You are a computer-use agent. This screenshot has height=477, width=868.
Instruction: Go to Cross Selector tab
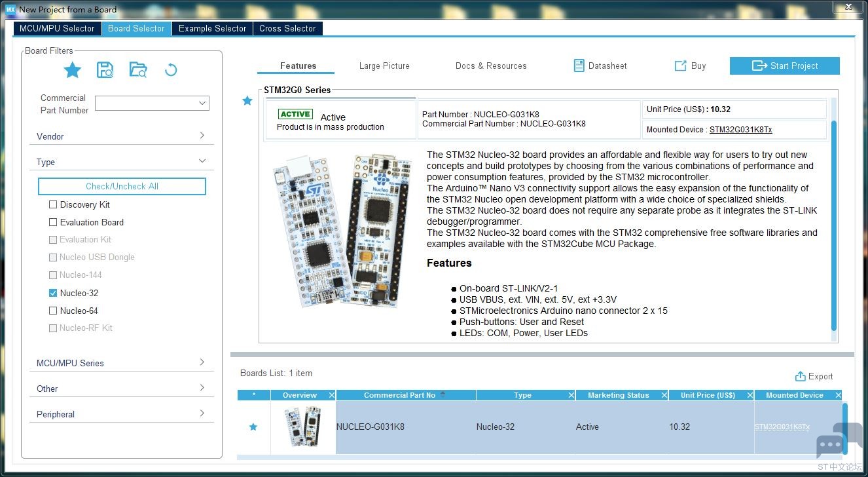point(287,28)
